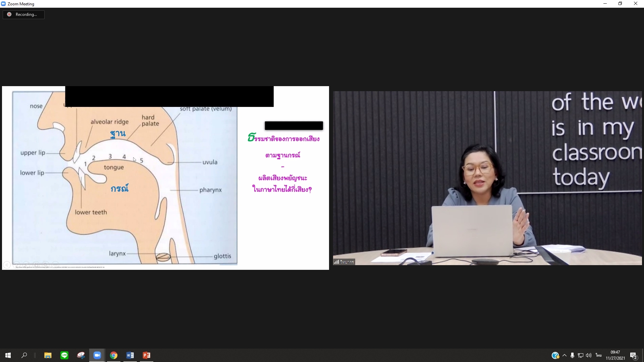Open the slideshow pen tool
Screen dimensions: 644x362
[26, 265]
